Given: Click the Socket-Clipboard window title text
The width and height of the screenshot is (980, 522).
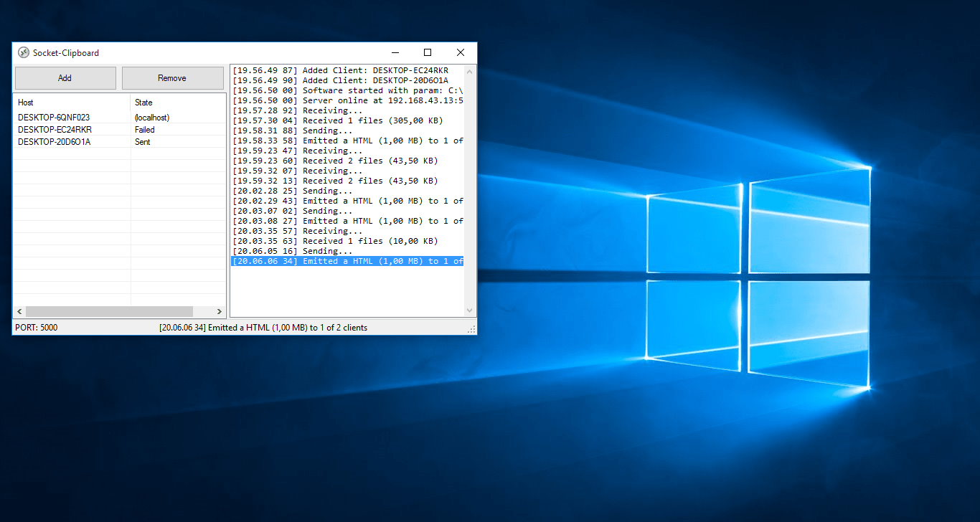Looking at the screenshot, I should pos(66,53).
